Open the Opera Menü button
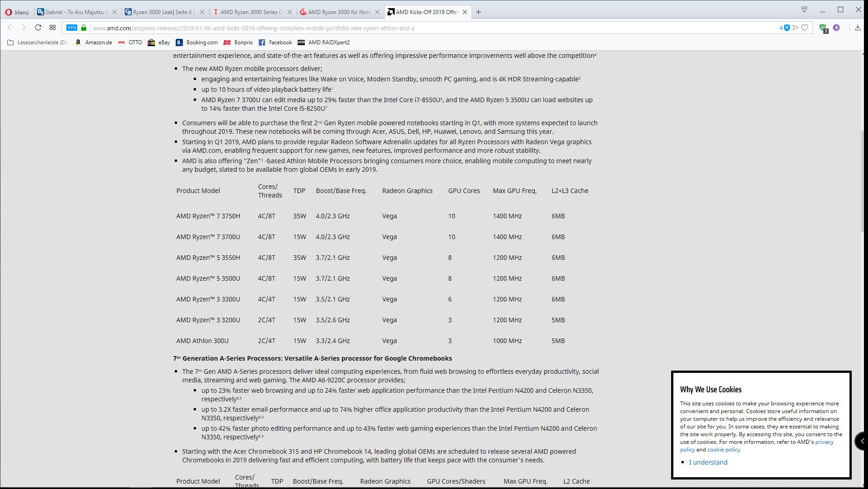The image size is (868, 489). point(17,12)
